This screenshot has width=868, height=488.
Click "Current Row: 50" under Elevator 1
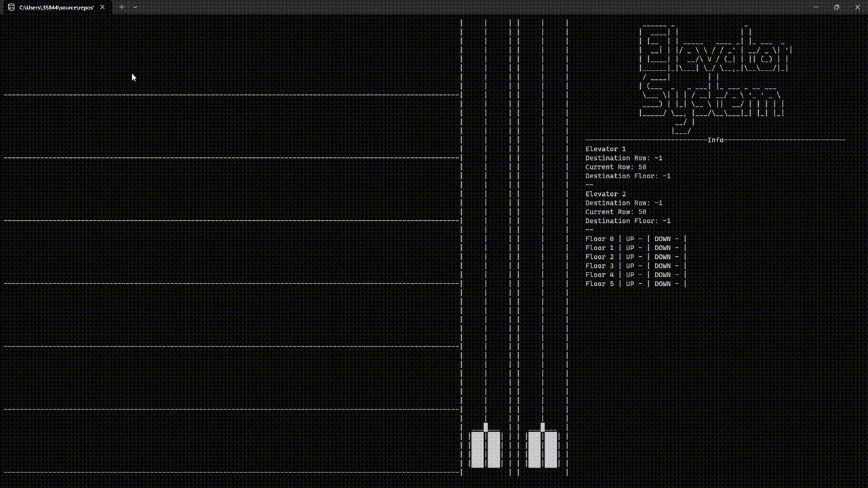click(616, 167)
